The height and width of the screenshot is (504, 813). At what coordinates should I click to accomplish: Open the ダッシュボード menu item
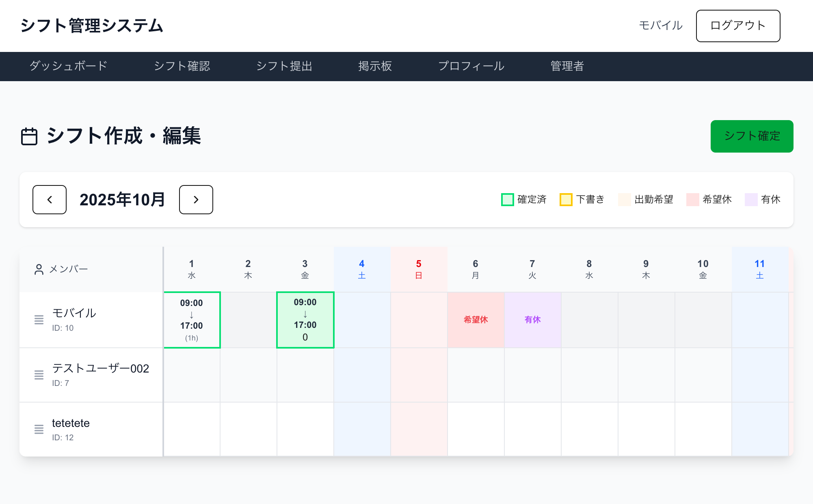tap(68, 66)
